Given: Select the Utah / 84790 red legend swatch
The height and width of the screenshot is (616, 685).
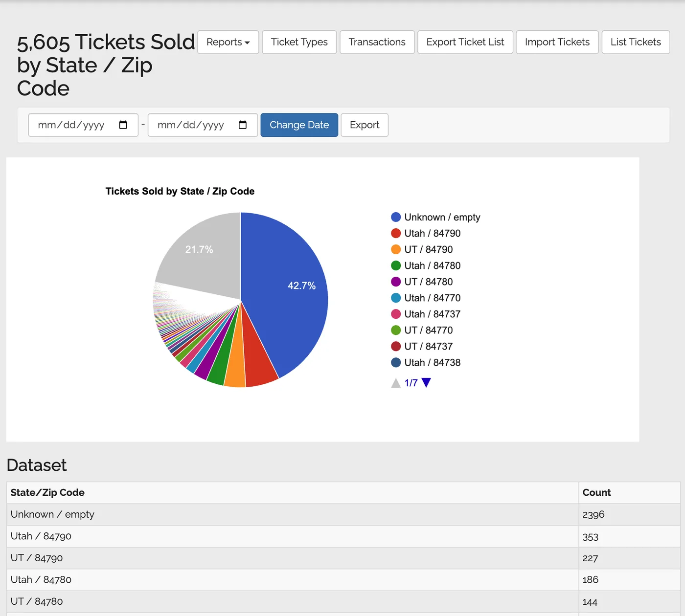Looking at the screenshot, I should [x=396, y=233].
